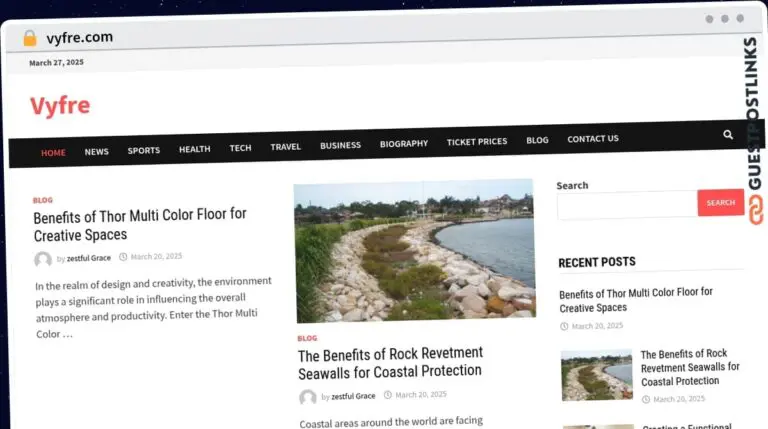
Task: Click the Blog tag above Thor article
Action: (42, 200)
